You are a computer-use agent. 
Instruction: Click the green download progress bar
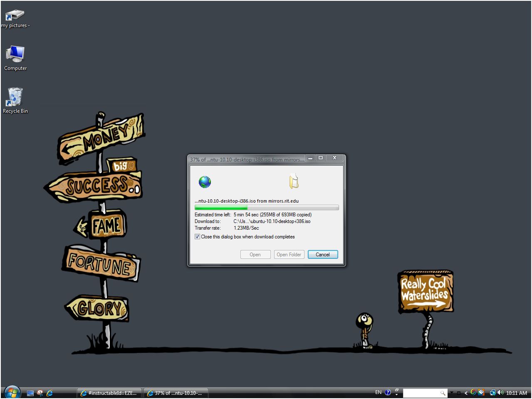[267, 208]
